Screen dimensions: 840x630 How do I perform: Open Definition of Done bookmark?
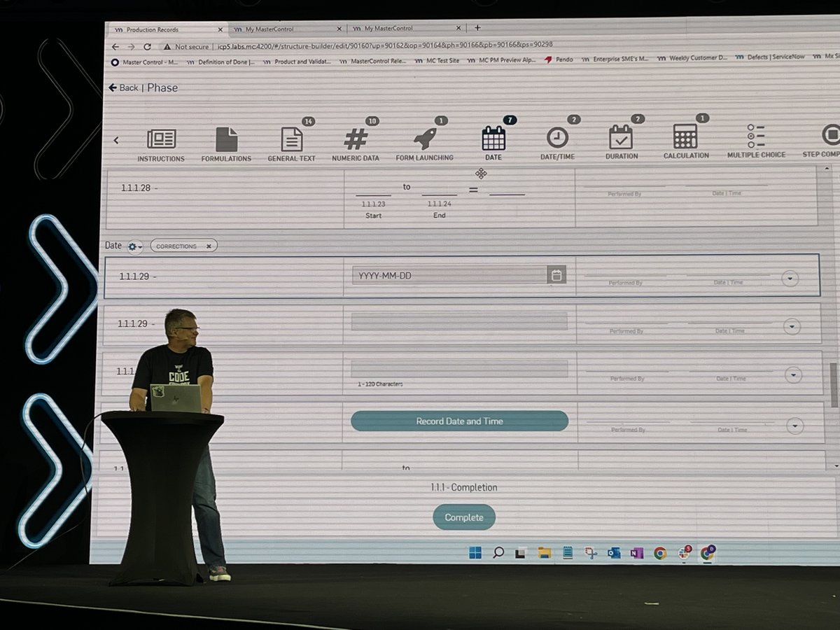(x=220, y=62)
